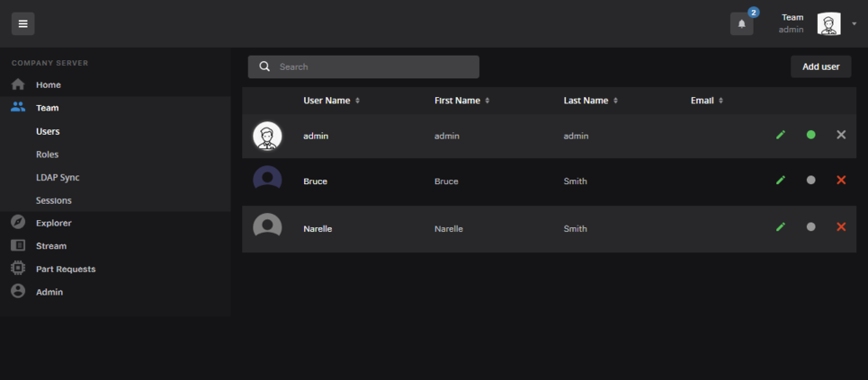Go to LDAP Sync page
Image resolution: width=868 pixels, height=380 pixels.
point(58,178)
